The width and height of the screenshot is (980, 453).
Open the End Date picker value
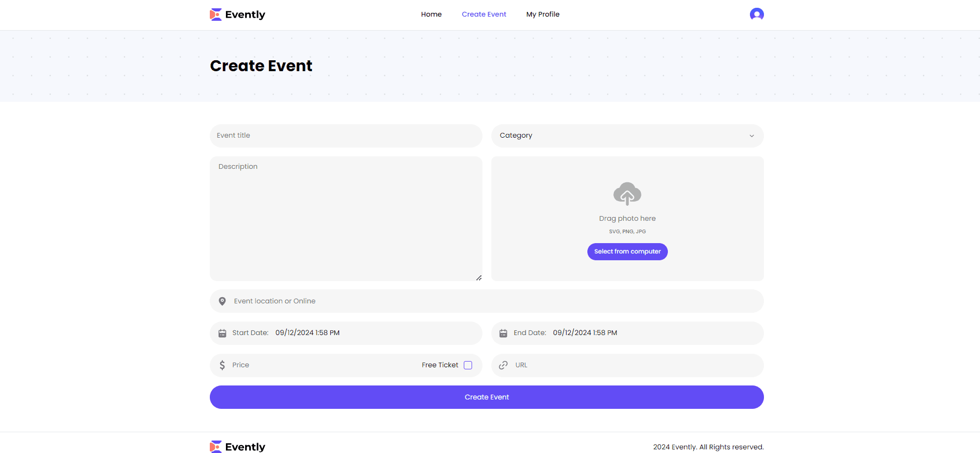pyautogui.click(x=585, y=333)
